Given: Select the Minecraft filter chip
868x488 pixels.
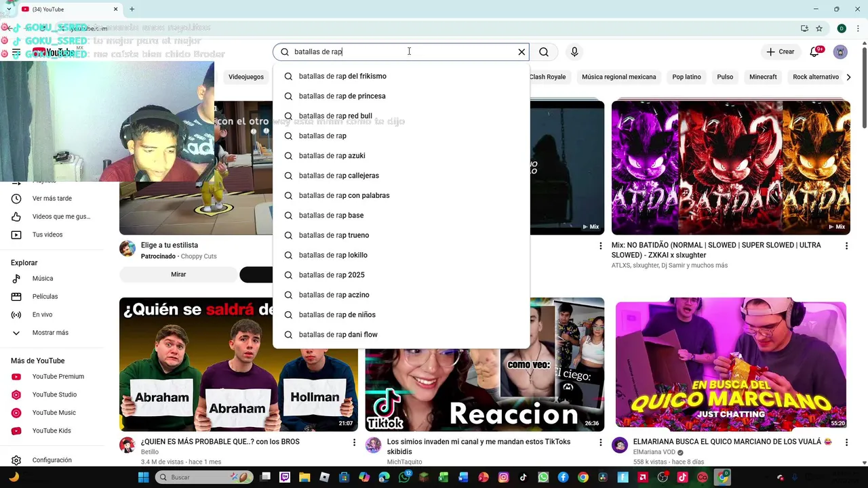Looking at the screenshot, I should coord(763,77).
